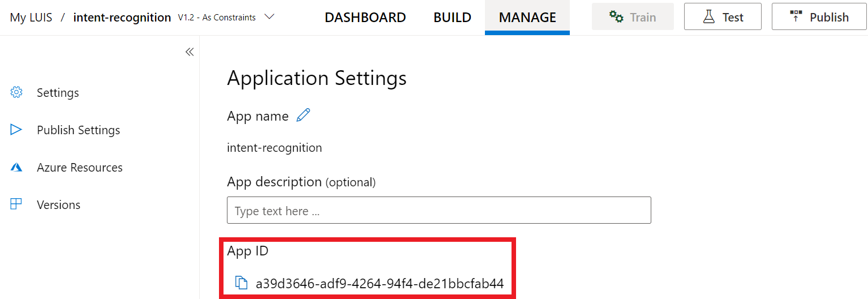Screen dimensions: 868x299
Task: Click into the App description text field
Action: click(x=439, y=210)
